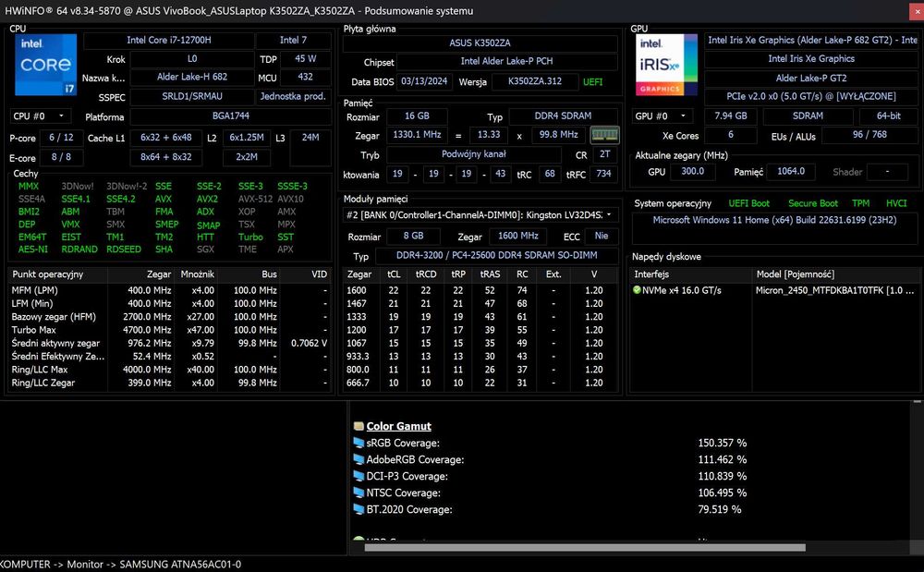The image size is (924, 572).
Task: Click the Bazowy zegar (HFM) row
Action: pyautogui.click(x=169, y=317)
